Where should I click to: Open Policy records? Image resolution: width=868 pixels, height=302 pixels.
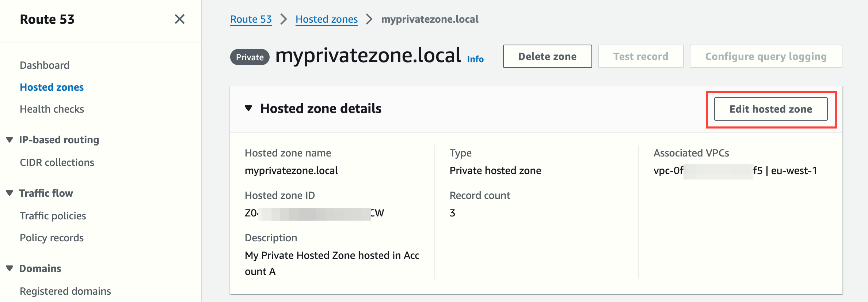pyautogui.click(x=52, y=238)
